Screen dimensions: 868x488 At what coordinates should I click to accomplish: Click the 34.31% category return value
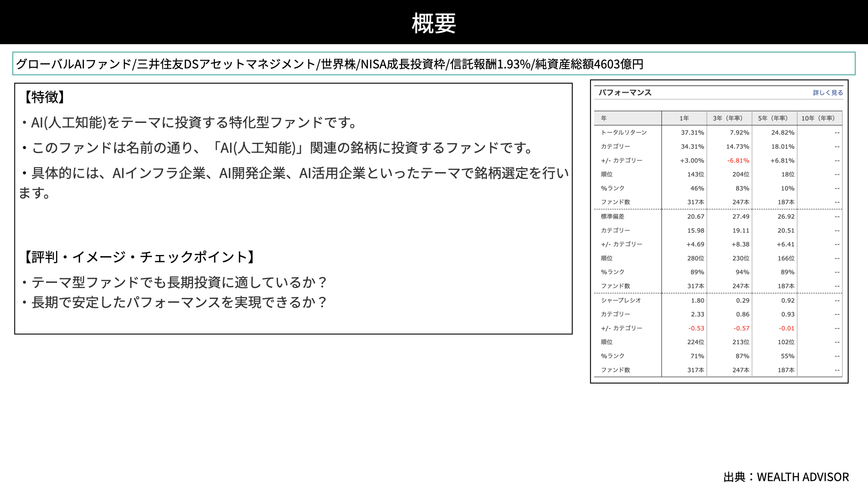tap(693, 146)
